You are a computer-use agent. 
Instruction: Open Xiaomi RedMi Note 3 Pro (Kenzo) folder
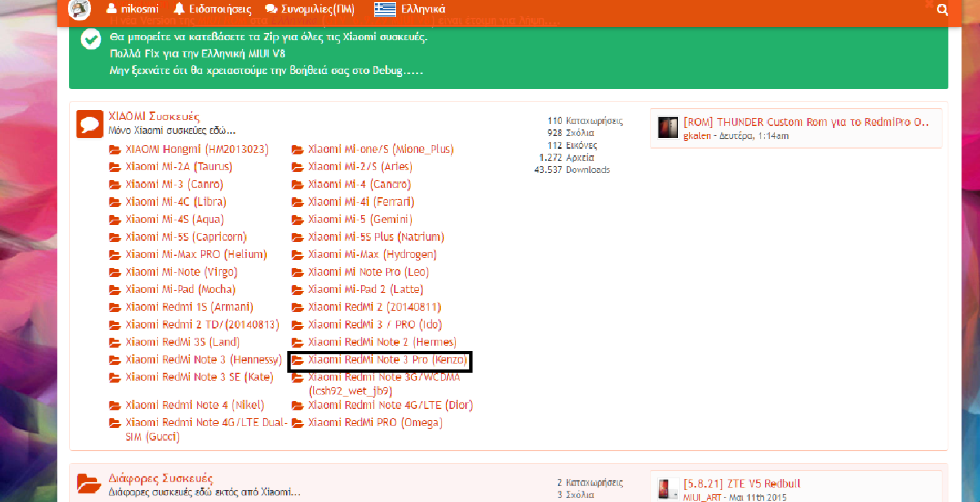[x=388, y=360]
